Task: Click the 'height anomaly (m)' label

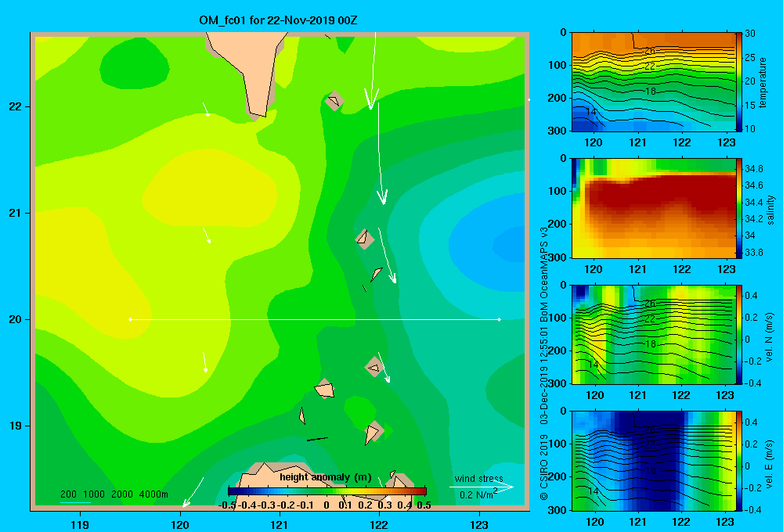Action: click(326, 477)
